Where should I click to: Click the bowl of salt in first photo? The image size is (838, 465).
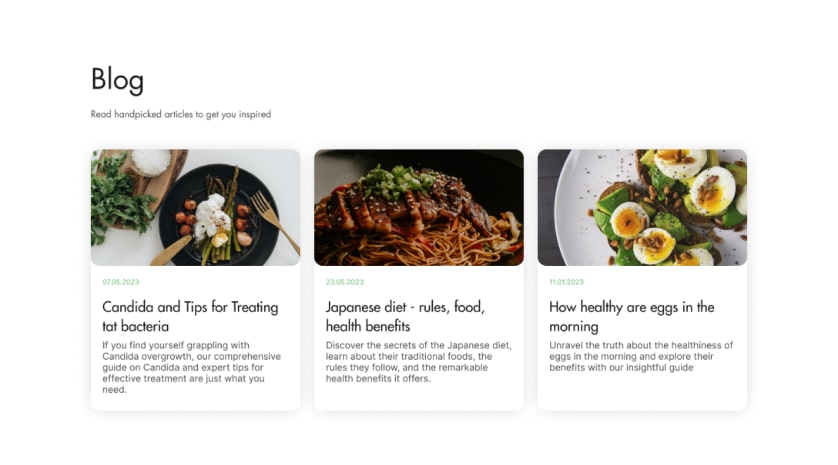click(151, 161)
